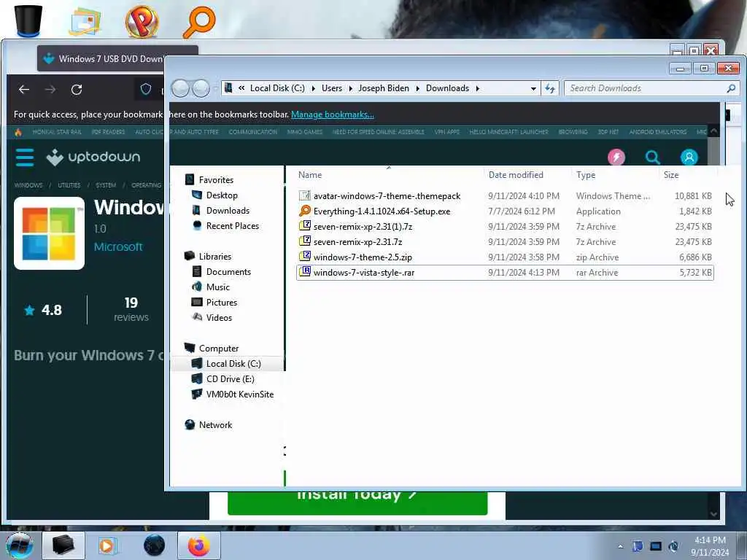Sort files by Name column header
The width and height of the screenshot is (747, 560).
coord(310,175)
